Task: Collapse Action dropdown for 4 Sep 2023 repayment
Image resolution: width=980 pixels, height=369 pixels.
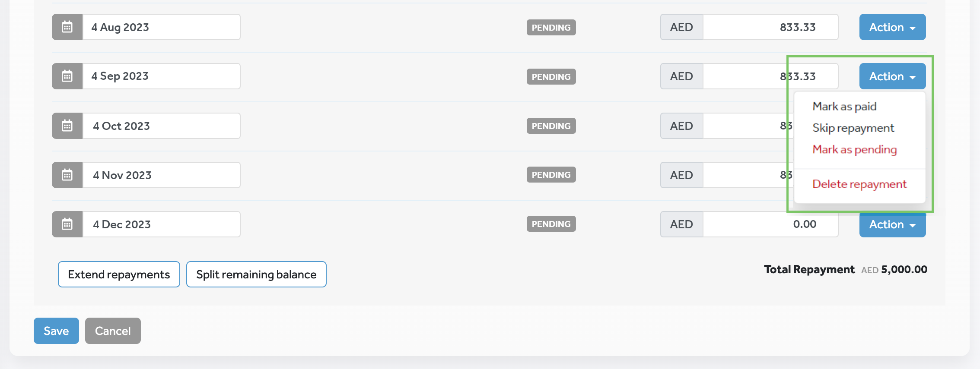Action: click(x=892, y=76)
